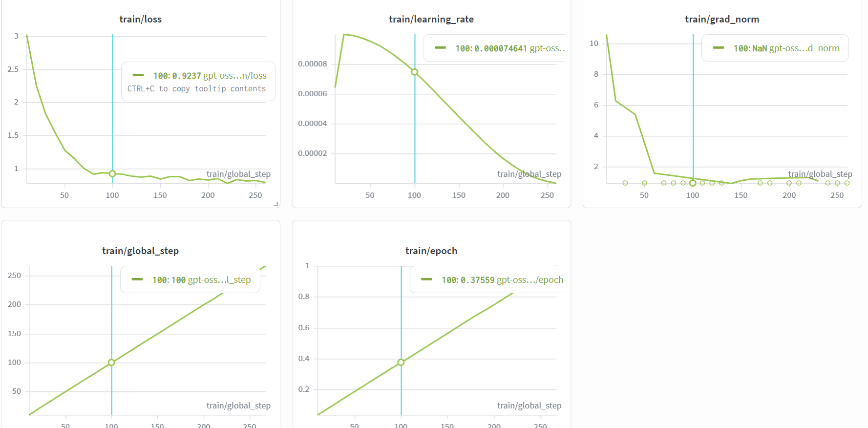Click the train/loss chart title

click(140, 20)
